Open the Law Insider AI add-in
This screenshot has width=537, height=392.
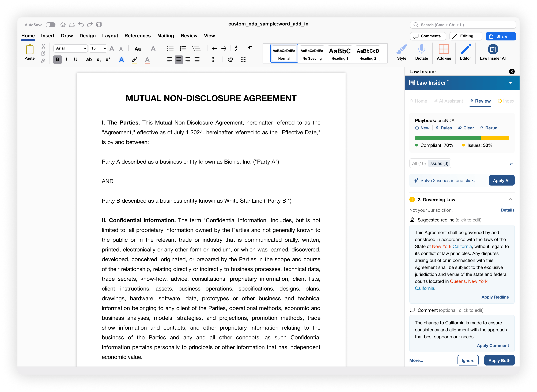tap(493, 52)
